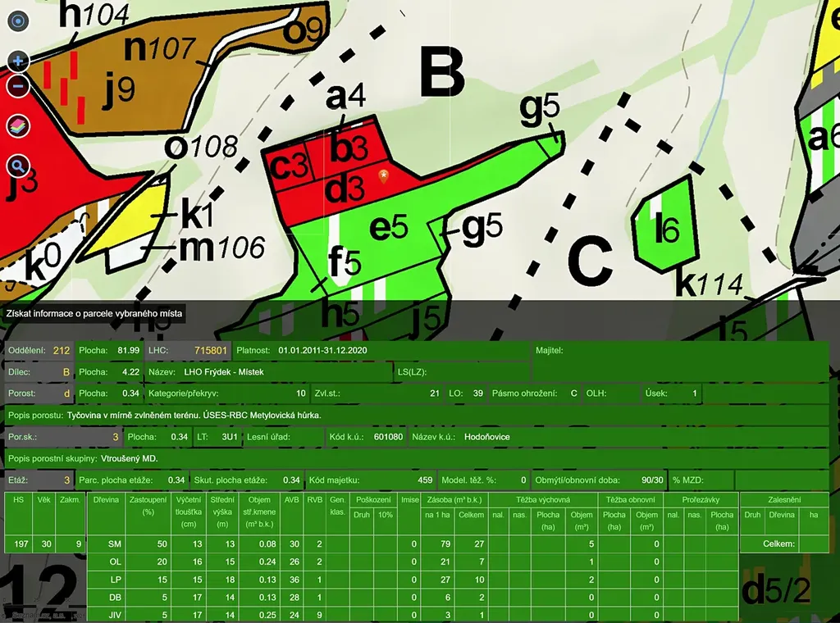Click the 'Získat informace o parcele' tooltip
Screen dimensions: 840x623
point(94,313)
